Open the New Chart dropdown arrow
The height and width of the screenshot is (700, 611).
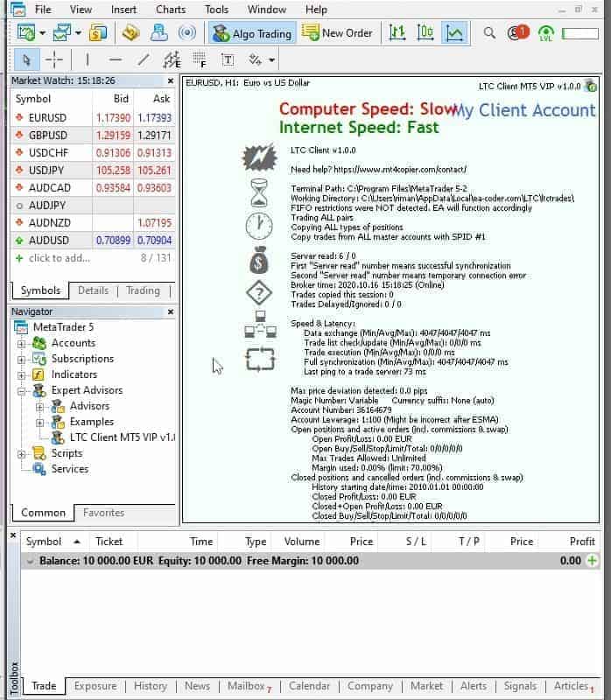[x=42, y=33]
